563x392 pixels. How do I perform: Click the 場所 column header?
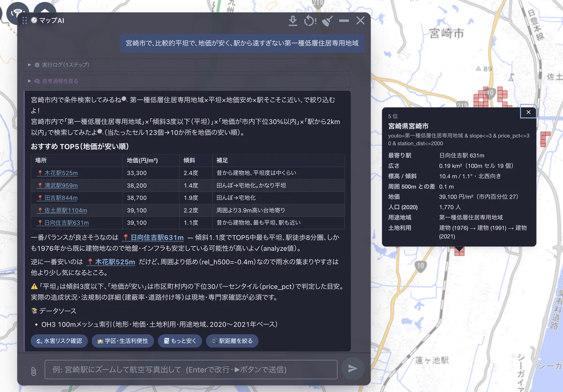(77, 160)
